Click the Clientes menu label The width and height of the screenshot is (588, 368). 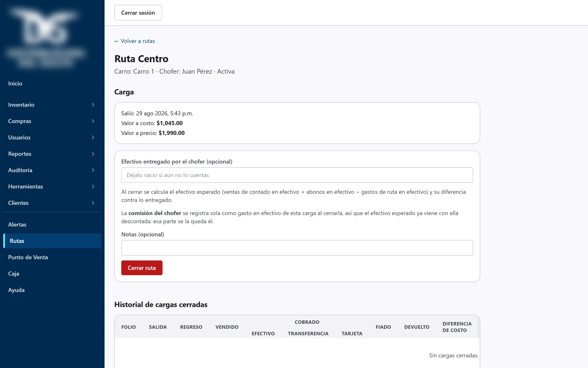[18, 203]
